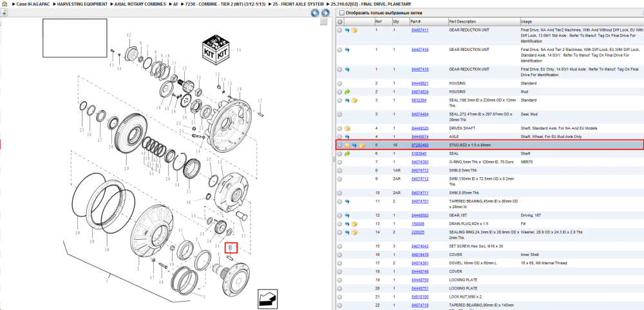The height and width of the screenshot is (310, 644).
Task: Click package icon in STUD M22 row
Action: (362, 146)
